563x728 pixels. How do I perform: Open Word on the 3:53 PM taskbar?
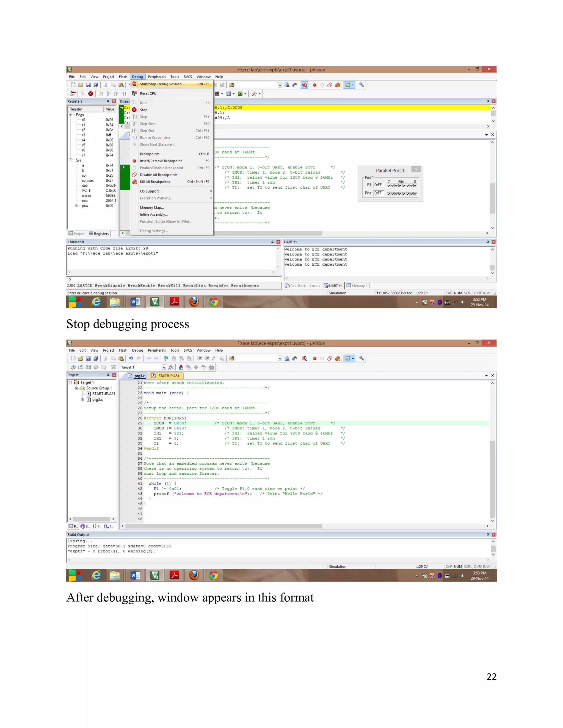point(135,575)
